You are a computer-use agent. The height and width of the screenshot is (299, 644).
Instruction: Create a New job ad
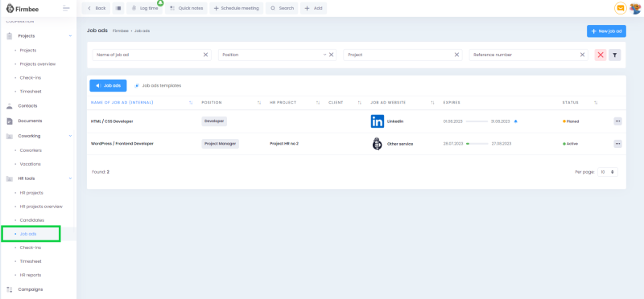point(606,31)
